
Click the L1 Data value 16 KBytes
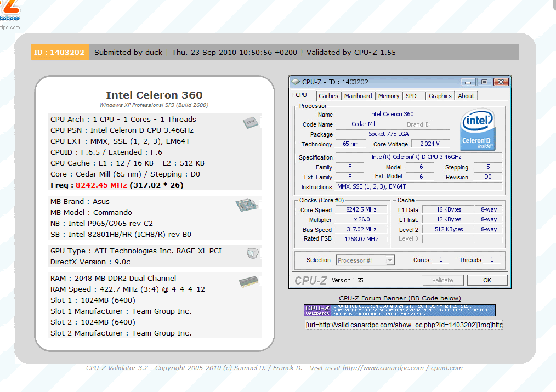coord(449,209)
